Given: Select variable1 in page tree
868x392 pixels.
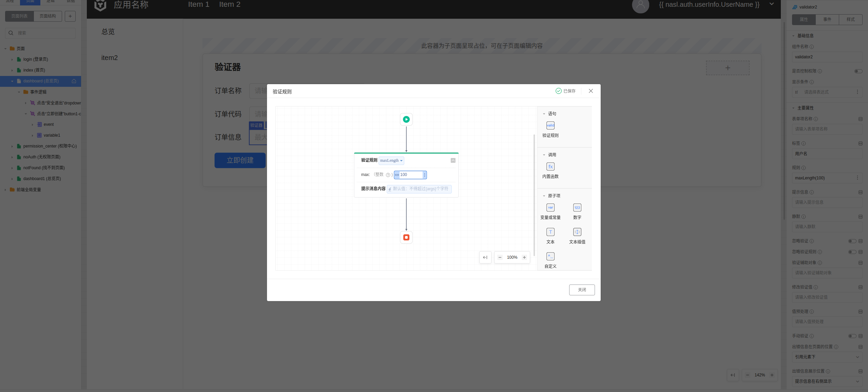Looking at the screenshot, I should coord(52,136).
